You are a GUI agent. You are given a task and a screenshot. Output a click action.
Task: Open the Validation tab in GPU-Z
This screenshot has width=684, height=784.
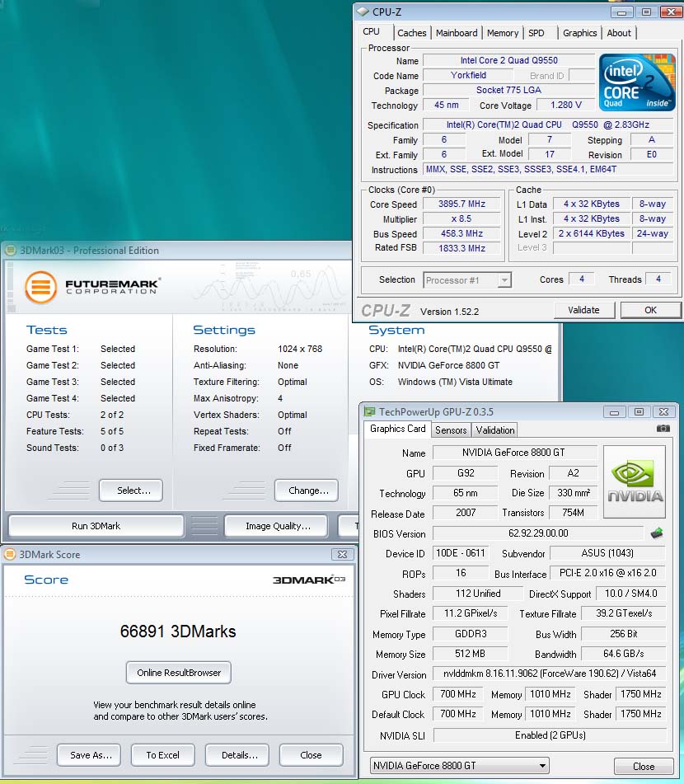click(x=495, y=430)
